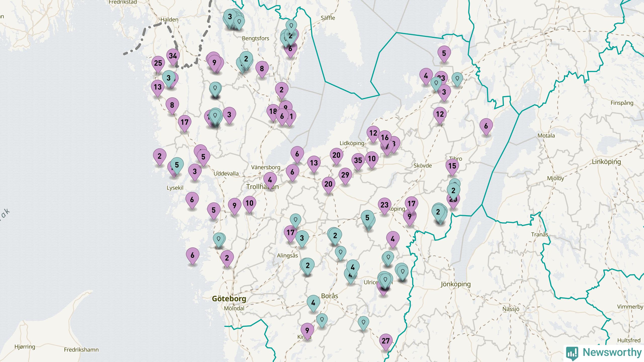644x362 pixels.
Task: Open the Newsworthy logo link
Action: pyautogui.click(x=604, y=353)
